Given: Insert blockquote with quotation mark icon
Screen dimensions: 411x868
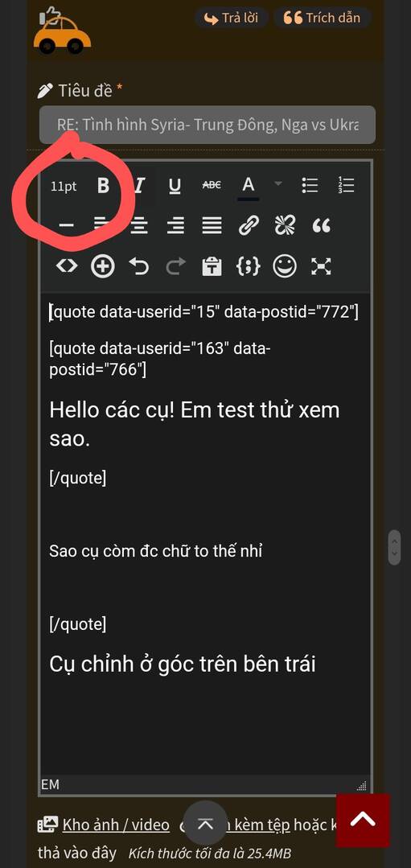Looking at the screenshot, I should click(322, 226).
